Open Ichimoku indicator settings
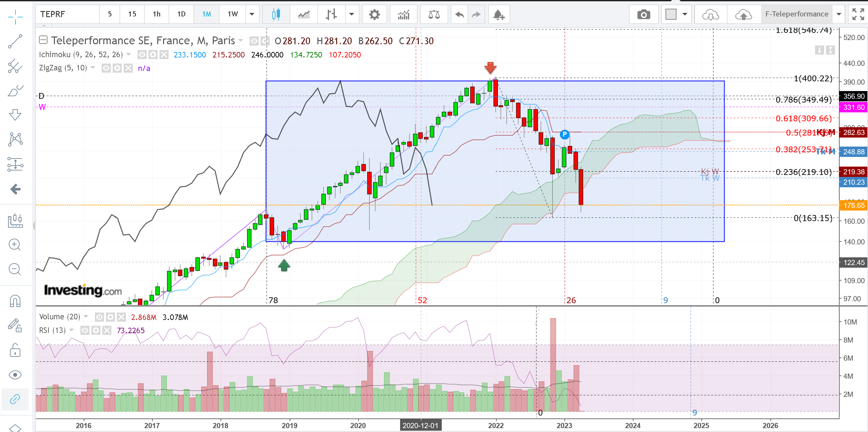868x432 pixels. 153,55
